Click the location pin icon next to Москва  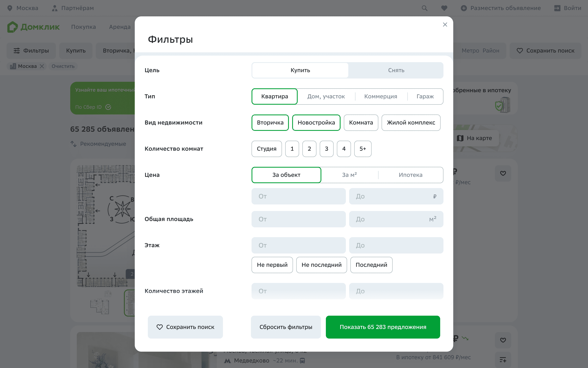pos(10,8)
